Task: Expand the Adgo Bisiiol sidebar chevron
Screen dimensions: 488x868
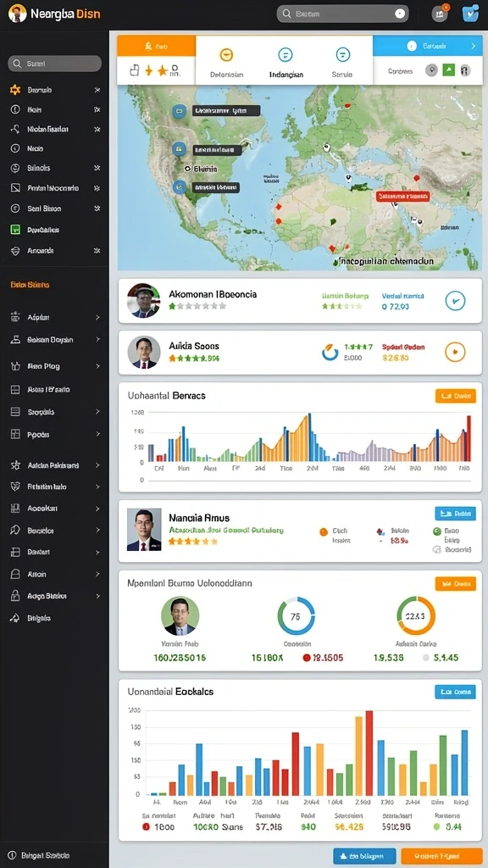Action: 97,596
